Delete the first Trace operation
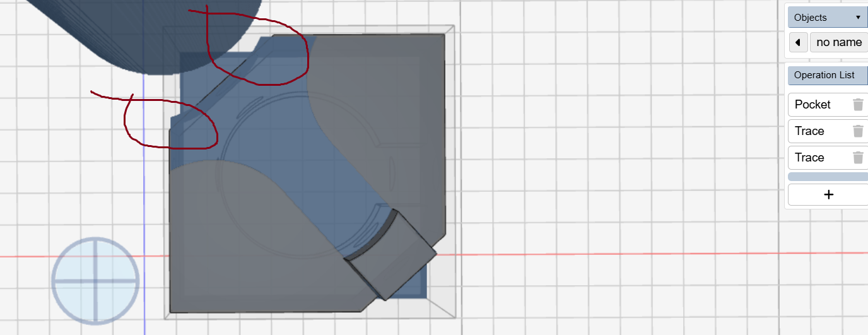The height and width of the screenshot is (335, 868). [x=858, y=131]
